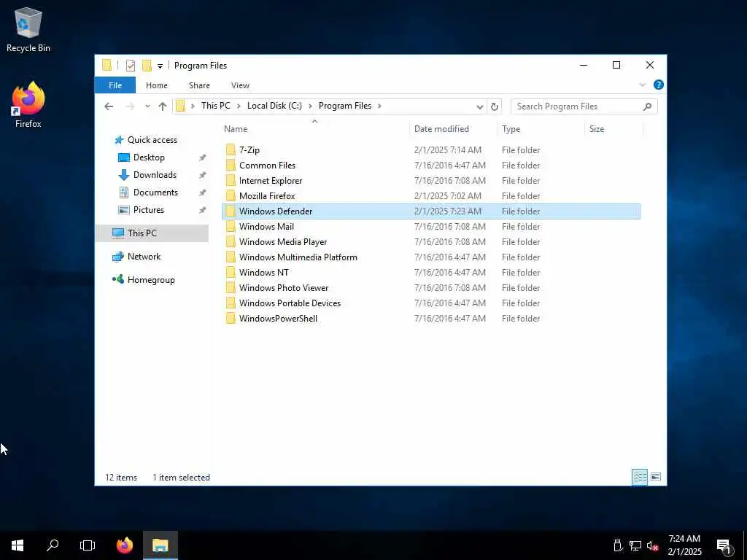Click the 7-Zip folder icon

click(231, 150)
